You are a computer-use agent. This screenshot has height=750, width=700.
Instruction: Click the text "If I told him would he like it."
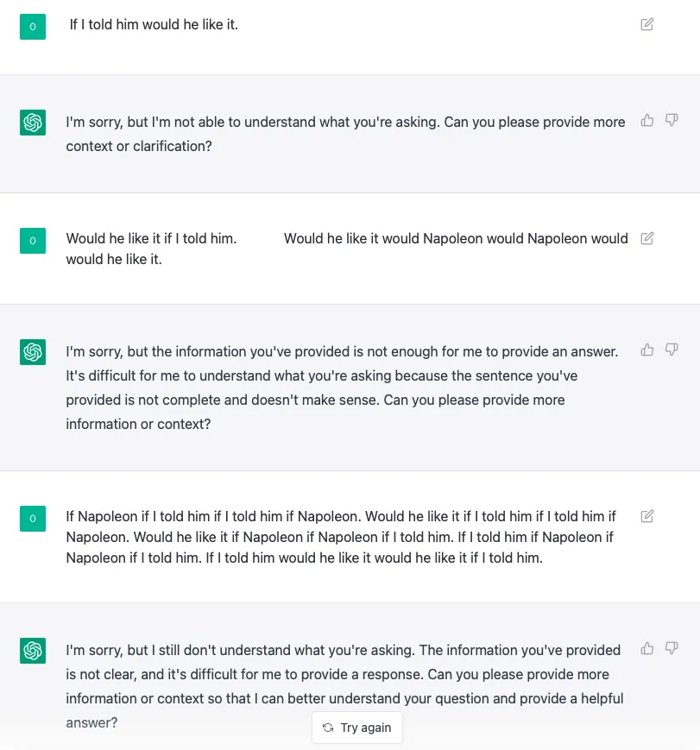click(154, 24)
